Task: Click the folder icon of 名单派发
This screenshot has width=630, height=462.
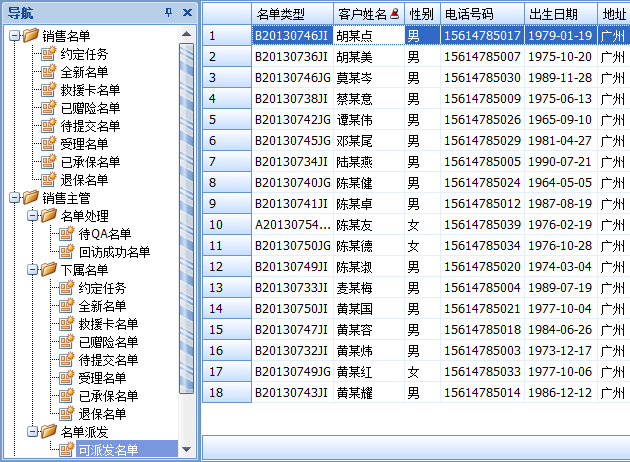Action: click(49, 432)
